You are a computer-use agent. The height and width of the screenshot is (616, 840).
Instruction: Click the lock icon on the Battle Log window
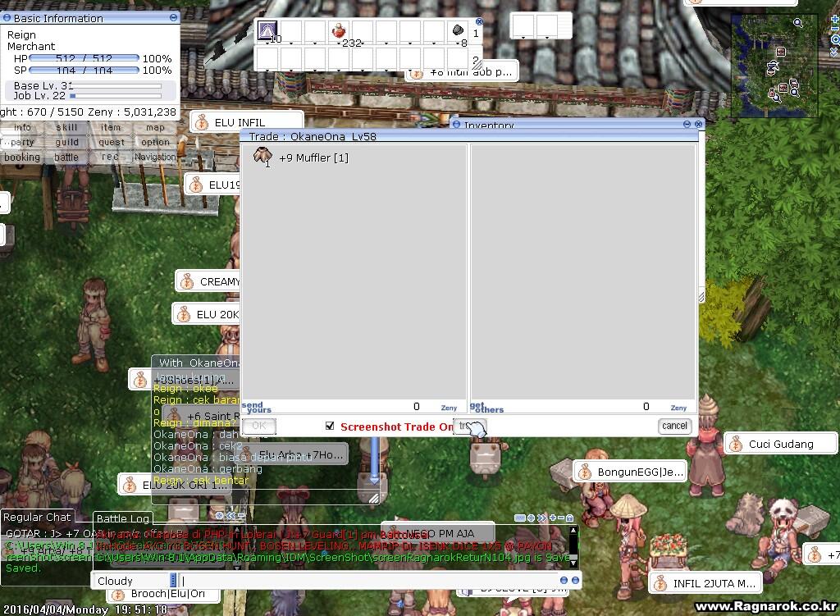(x=569, y=518)
